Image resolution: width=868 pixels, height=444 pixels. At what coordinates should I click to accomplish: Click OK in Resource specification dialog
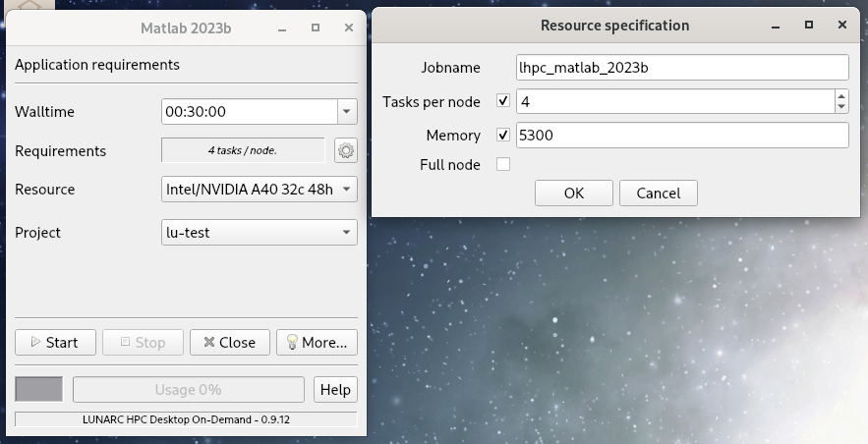[574, 193]
